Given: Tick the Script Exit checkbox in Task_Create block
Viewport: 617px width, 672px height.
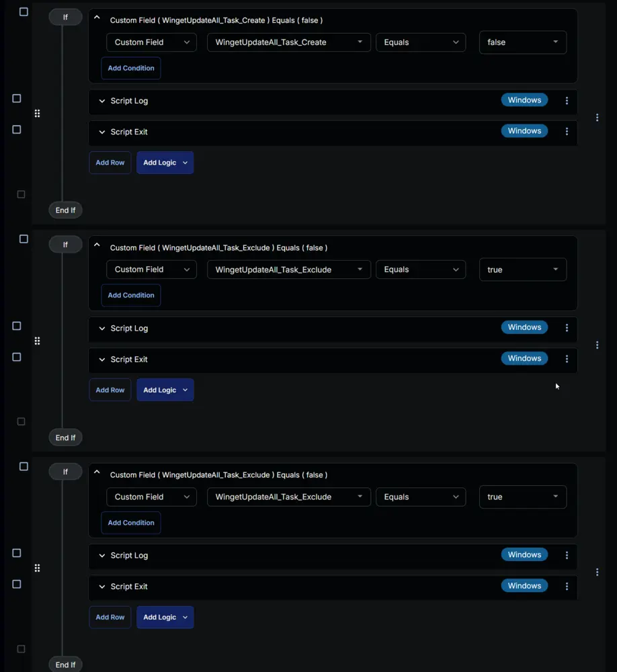Looking at the screenshot, I should (17, 130).
